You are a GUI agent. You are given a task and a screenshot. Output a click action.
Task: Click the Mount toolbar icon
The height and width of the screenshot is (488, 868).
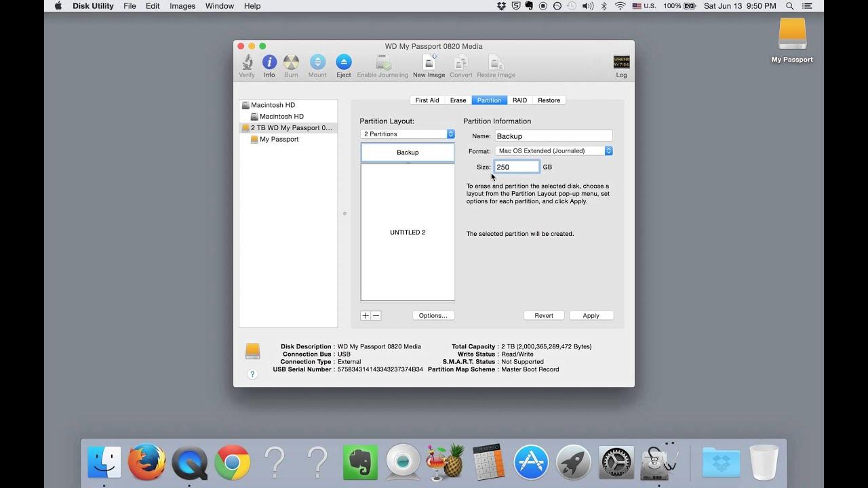[x=317, y=66]
